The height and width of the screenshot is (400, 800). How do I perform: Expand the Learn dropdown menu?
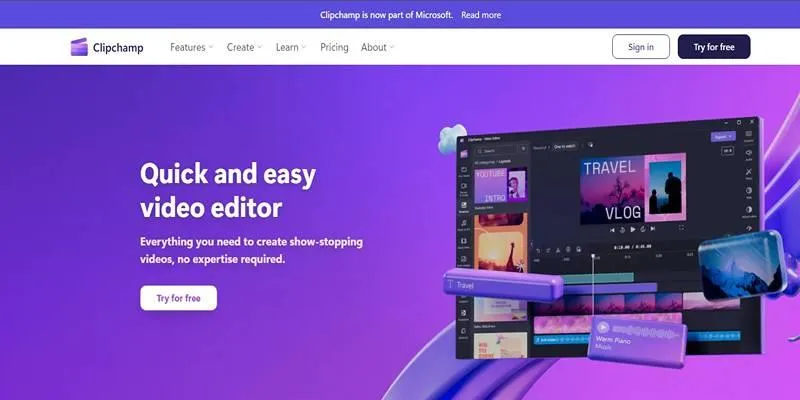[x=291, y=47]
